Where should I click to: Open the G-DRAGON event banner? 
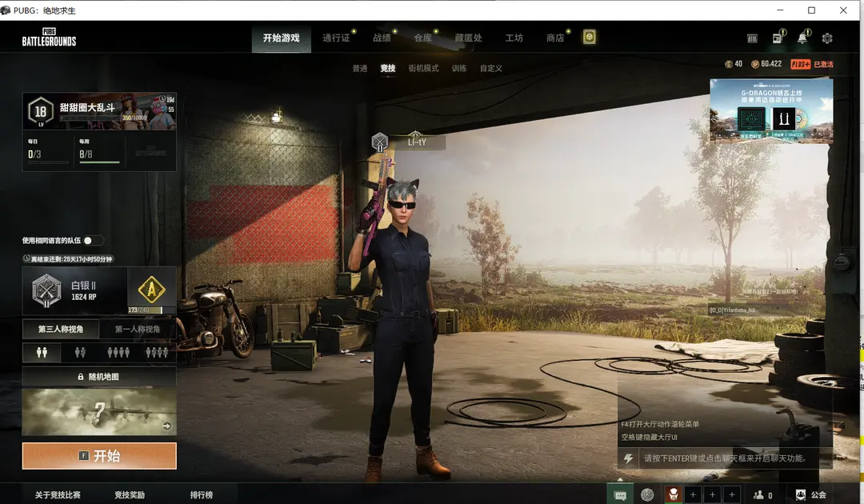[770, 111]
